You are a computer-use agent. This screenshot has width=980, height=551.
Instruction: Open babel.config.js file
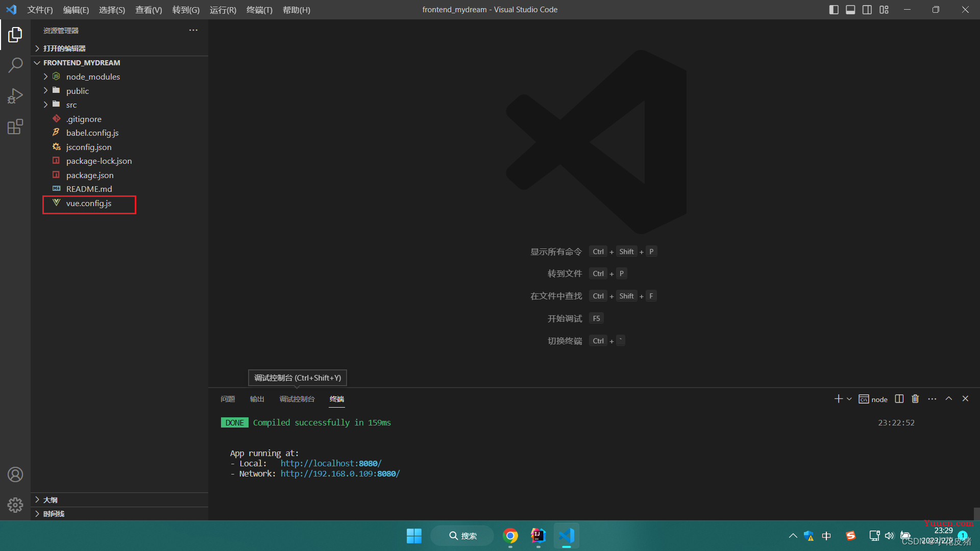[x=119, y=133]
